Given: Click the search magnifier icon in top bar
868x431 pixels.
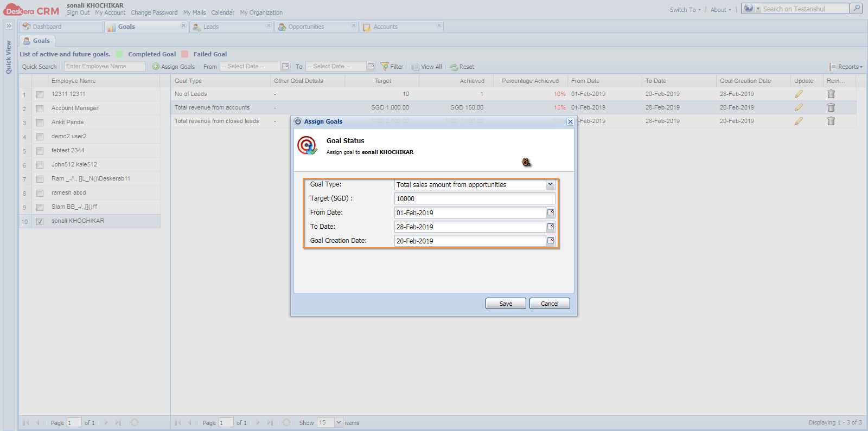Looking at the screenshot, I should (x=856, y=9).
